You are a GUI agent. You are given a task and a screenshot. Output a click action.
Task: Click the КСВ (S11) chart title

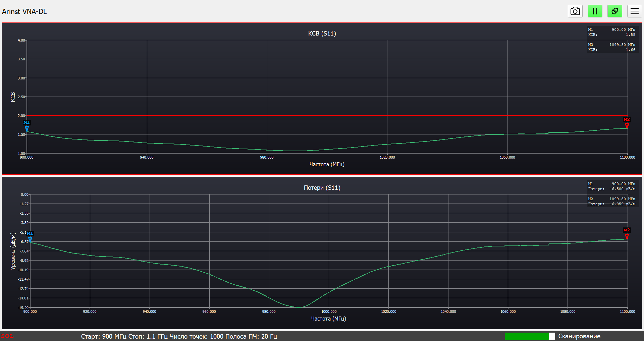[322, 34]
